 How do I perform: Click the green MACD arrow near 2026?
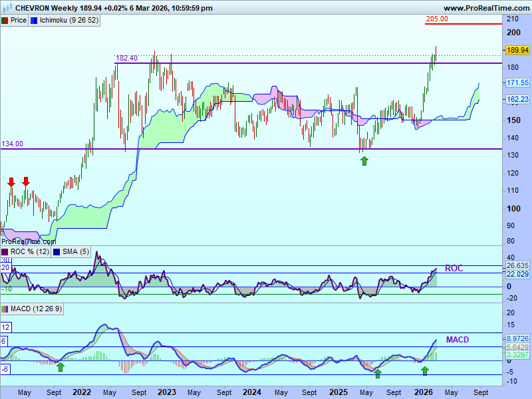(426, 370)
